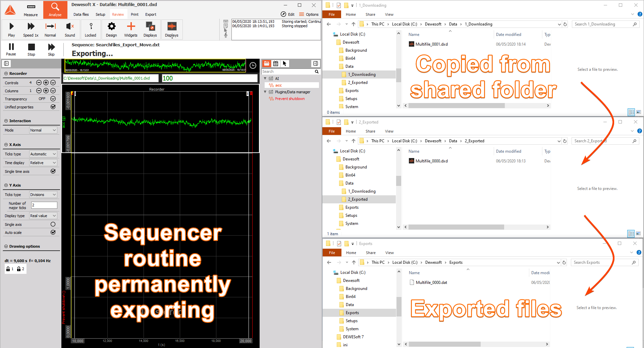Toggle Auto scale checkbox
Viewport: 644px width, 348px height.
click(53, 232)
